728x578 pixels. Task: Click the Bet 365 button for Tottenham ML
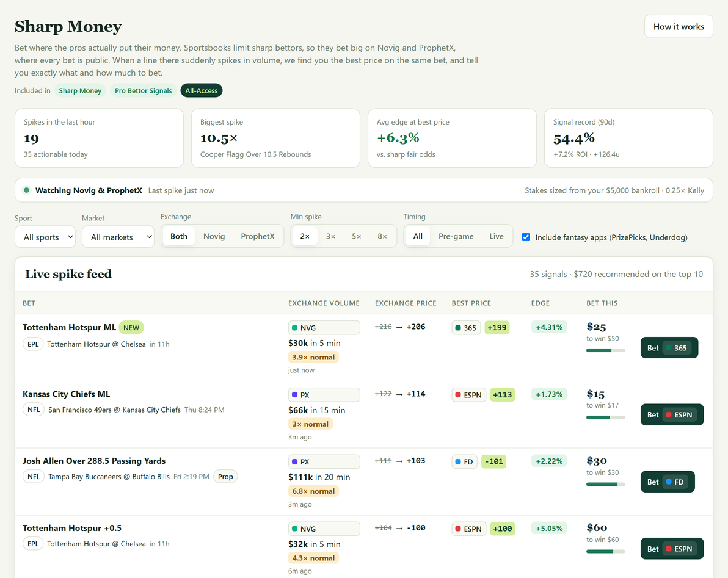[669, 347]
